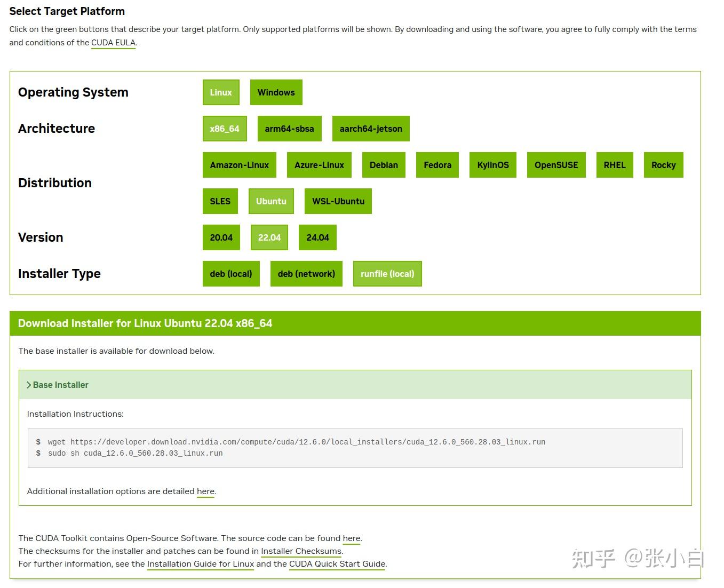Image resolution: width=724 pixels, height=588 pixels.
Task: Click the 'Download Installer for Linux Ubuntu' header
Action: tap(355, 323)
